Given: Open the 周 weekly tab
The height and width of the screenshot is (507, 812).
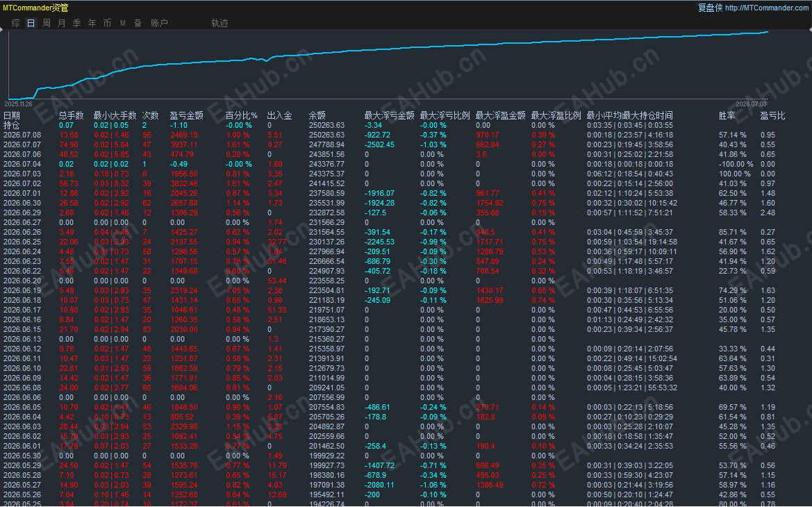Looking at the screenshot, I should point(46,23).
